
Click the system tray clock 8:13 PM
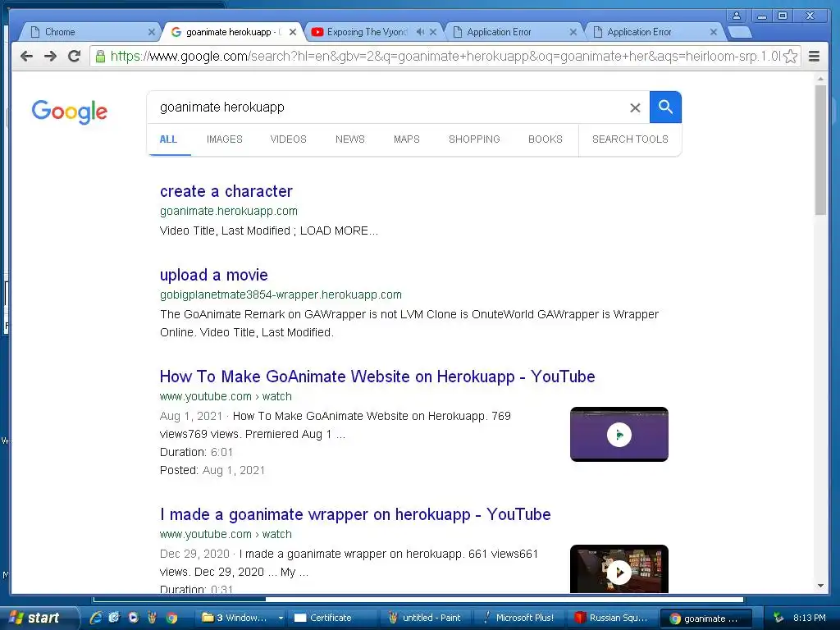tap(810, 618)
